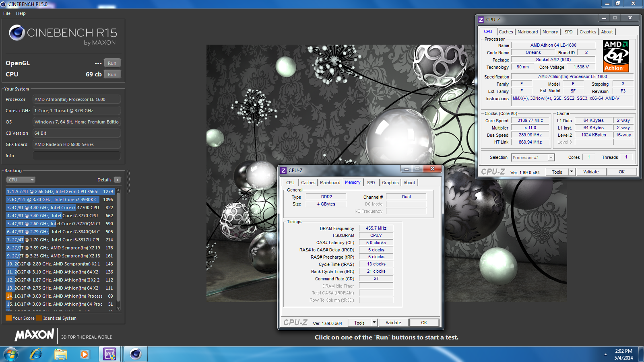Open Tools dropdown arrow in CPU-Z Memory window
The image size is (644, 362).
pyautogui.click(x=374, y=323)
